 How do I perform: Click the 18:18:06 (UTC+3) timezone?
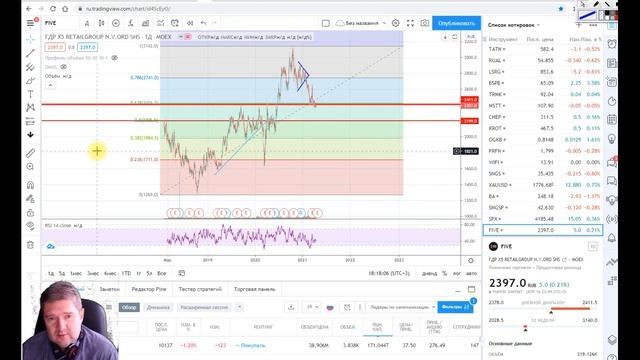point(389,273)
